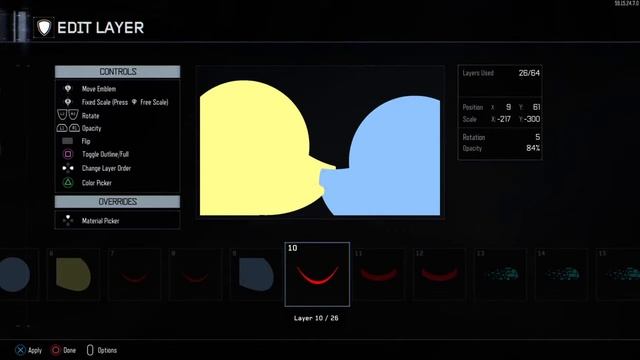Click the d-pad Change Layer Order icon
Screen dimensions: 640x360
click(x=68, y=168)
